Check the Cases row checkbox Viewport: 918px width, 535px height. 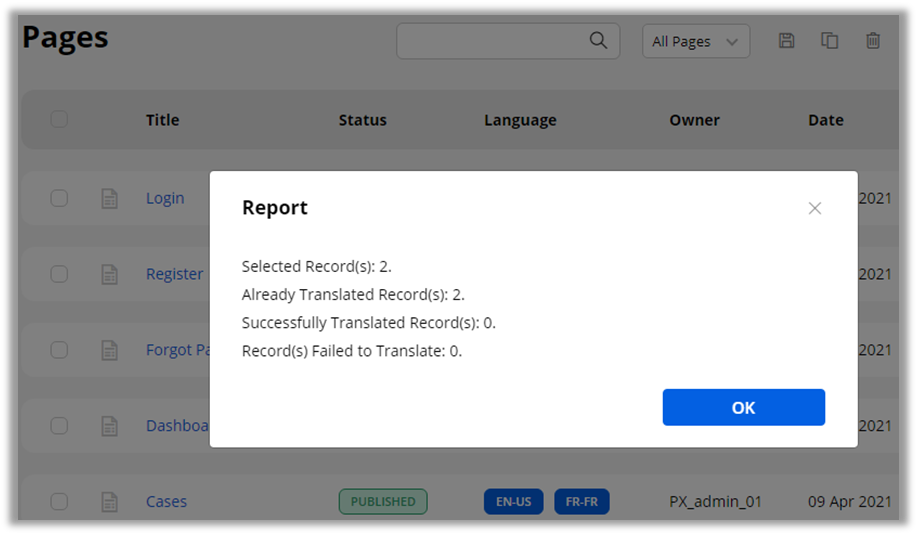(59, 501)
